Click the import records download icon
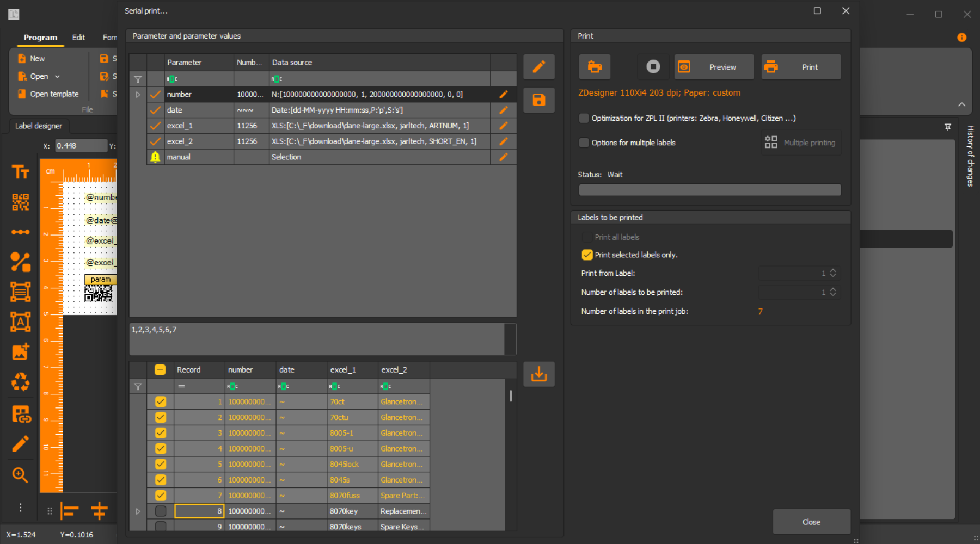The width and height of the screenshot is (980, 544). 538,374
